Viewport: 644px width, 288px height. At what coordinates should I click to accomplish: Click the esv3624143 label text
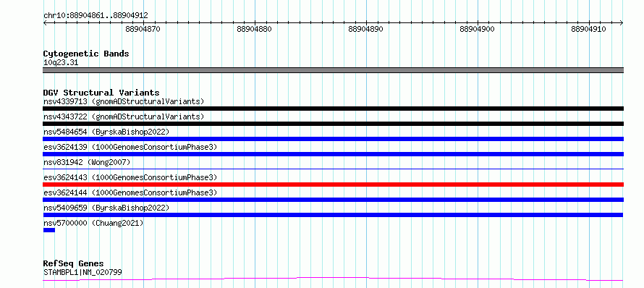(130, 177)
